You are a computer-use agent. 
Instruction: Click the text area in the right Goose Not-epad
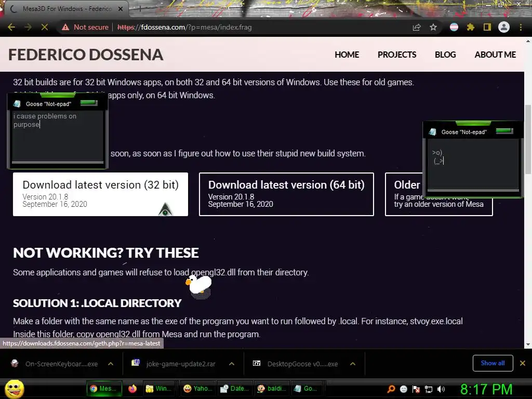(473, 164)
